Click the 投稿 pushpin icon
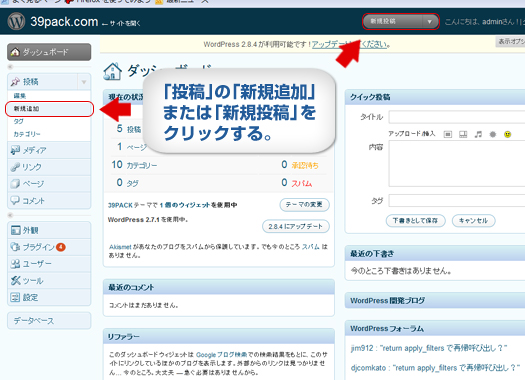525x380 pixels. point(15,82)
